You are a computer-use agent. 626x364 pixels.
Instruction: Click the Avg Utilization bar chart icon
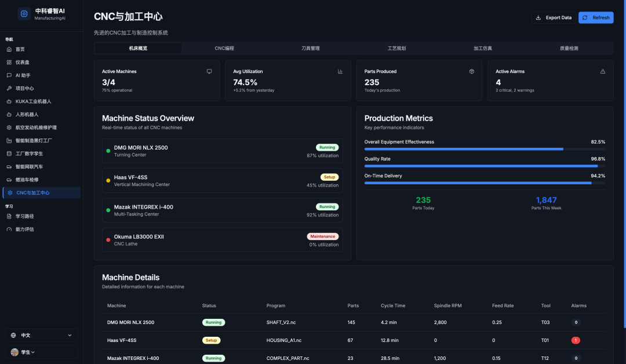point(340,71)
